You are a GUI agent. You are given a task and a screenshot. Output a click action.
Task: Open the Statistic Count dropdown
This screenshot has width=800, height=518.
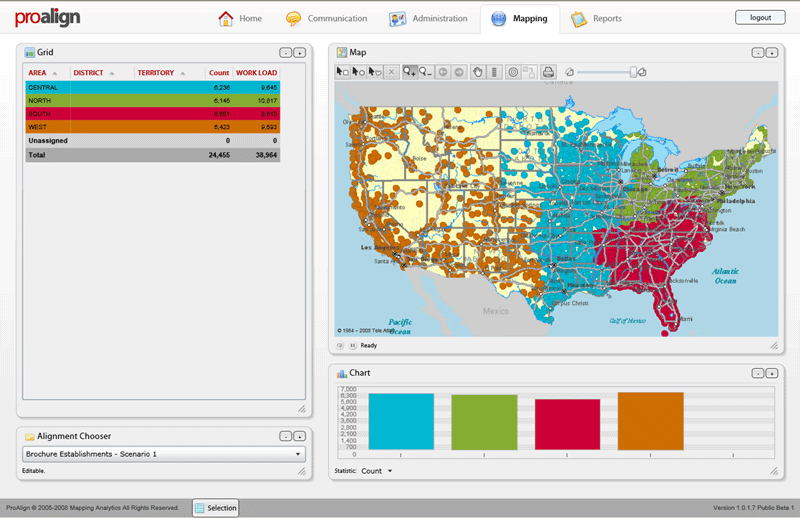tap(376, 470)
